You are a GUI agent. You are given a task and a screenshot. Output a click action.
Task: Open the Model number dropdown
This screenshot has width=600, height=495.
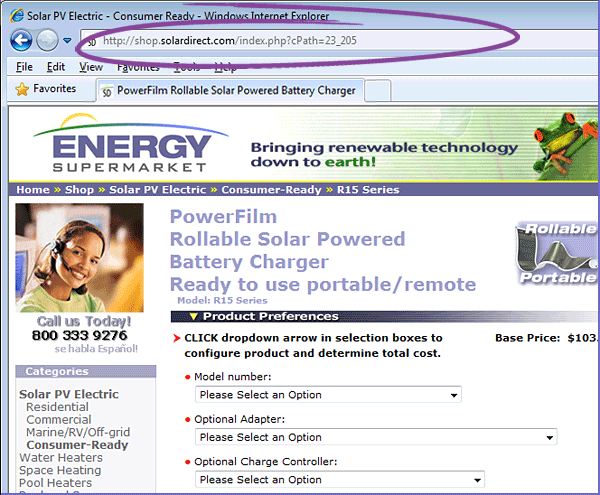coord(328,394)
